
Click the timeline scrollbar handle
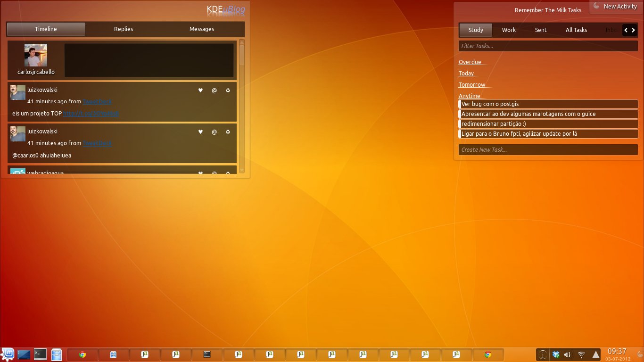point(242,56)
